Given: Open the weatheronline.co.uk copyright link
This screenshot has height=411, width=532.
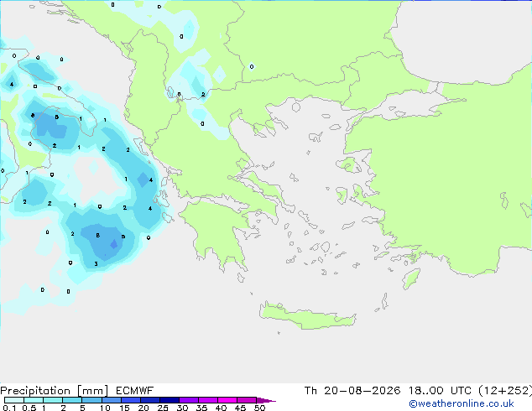Looking at the screenshot, I should 462,403.
